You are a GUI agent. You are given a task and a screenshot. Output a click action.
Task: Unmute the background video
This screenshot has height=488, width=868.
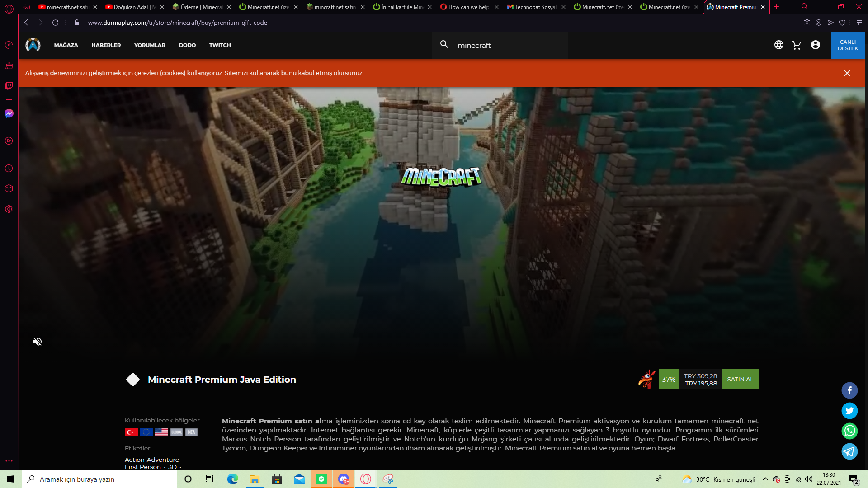click(x=38, y=342)
